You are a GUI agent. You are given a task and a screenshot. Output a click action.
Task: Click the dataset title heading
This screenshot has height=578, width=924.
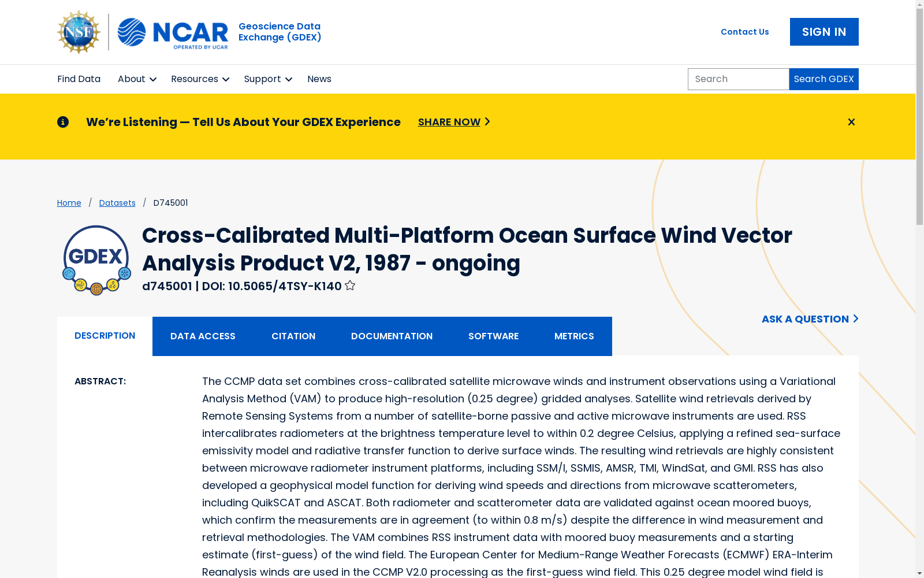467,249
